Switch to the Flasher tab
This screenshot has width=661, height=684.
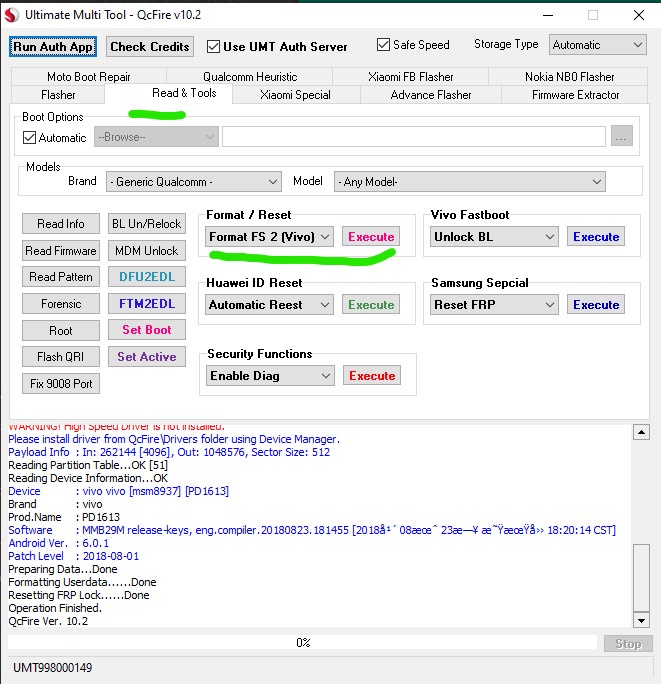tap(58, 95)
